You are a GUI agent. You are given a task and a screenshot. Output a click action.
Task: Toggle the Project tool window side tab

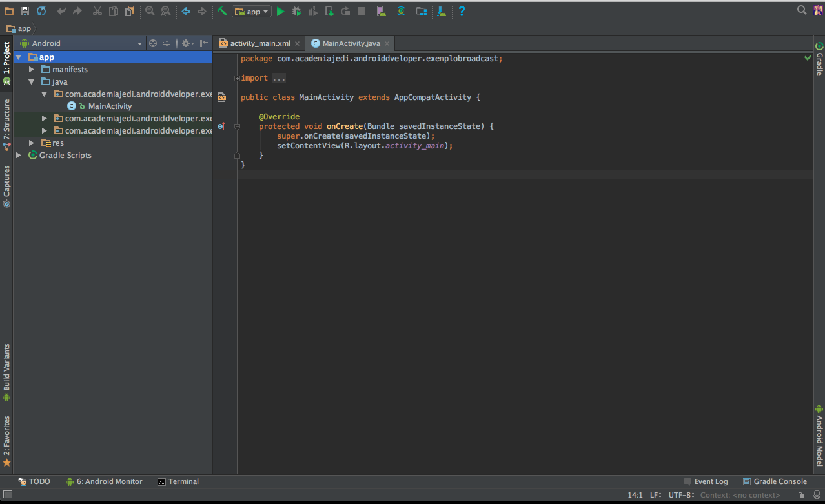coord(6,59)
